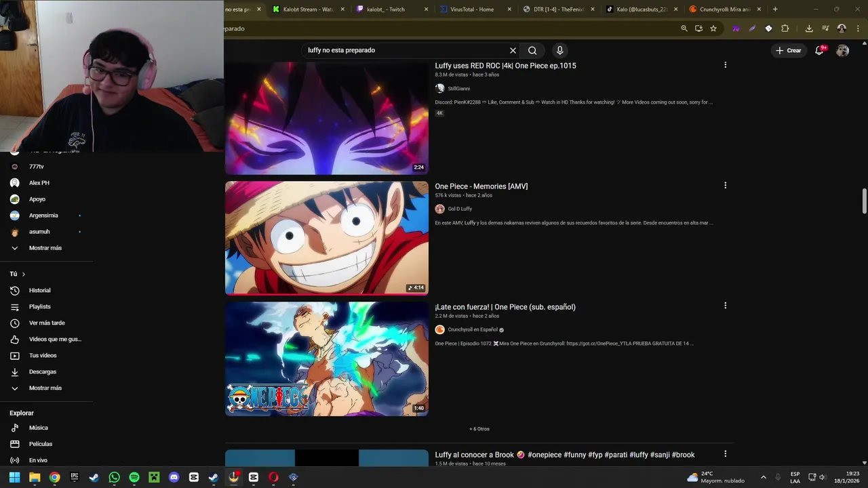This screenshot has width=868, height=488.
Task: Open the Tú section chevron
Action: coord(23,274)
